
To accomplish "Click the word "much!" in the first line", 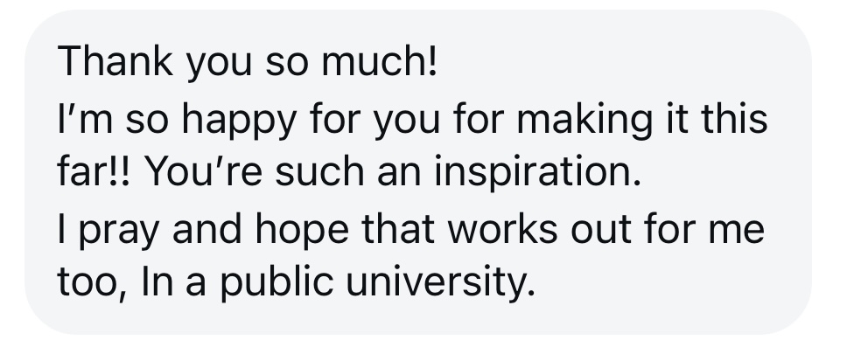I will 380,61.
